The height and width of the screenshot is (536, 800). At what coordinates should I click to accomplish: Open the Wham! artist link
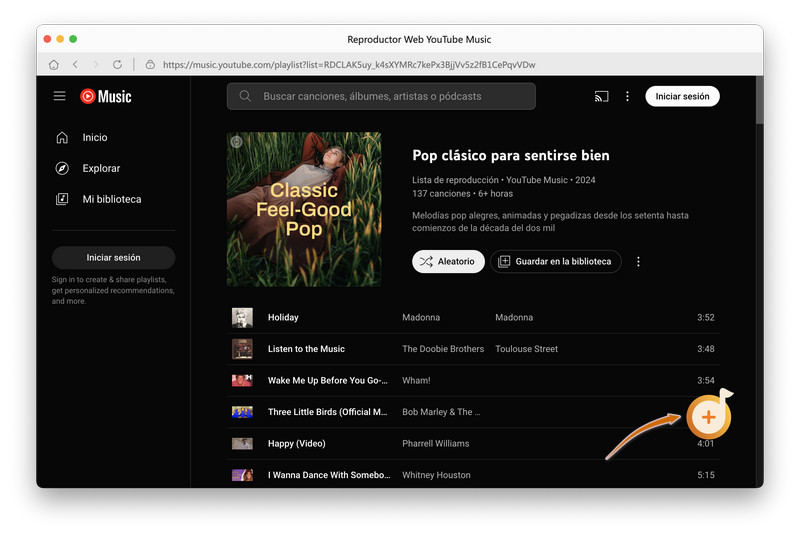click(x=416, y=380)
